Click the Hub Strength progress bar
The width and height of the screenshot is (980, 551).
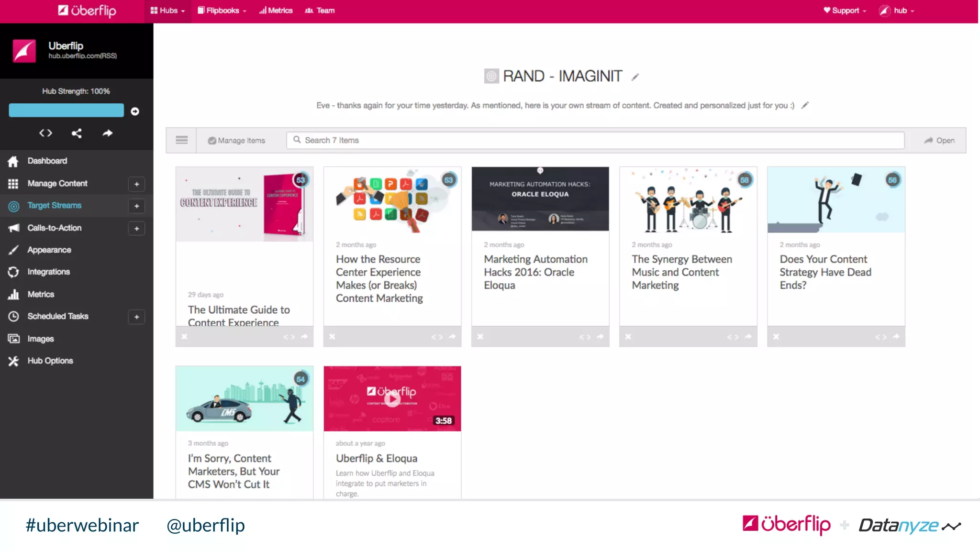[x=66, y=110]
